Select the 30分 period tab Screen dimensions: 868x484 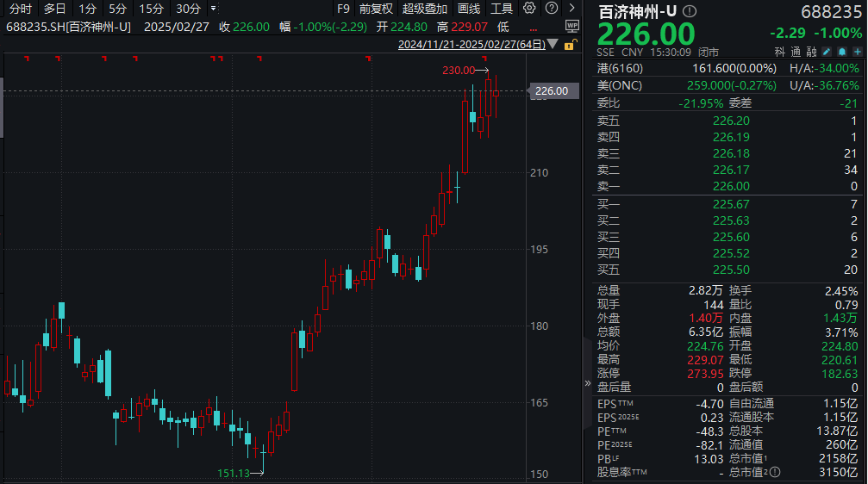[188, 9]
